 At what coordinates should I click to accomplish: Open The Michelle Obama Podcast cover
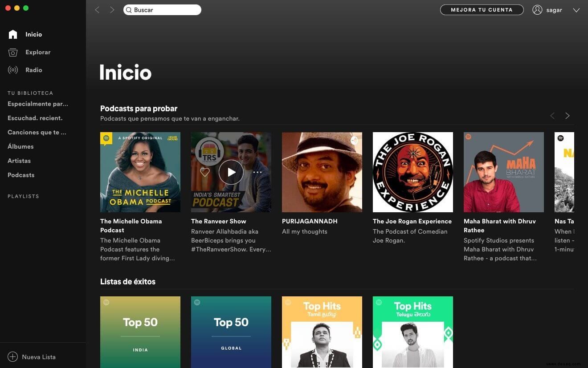tap(140, 172)
